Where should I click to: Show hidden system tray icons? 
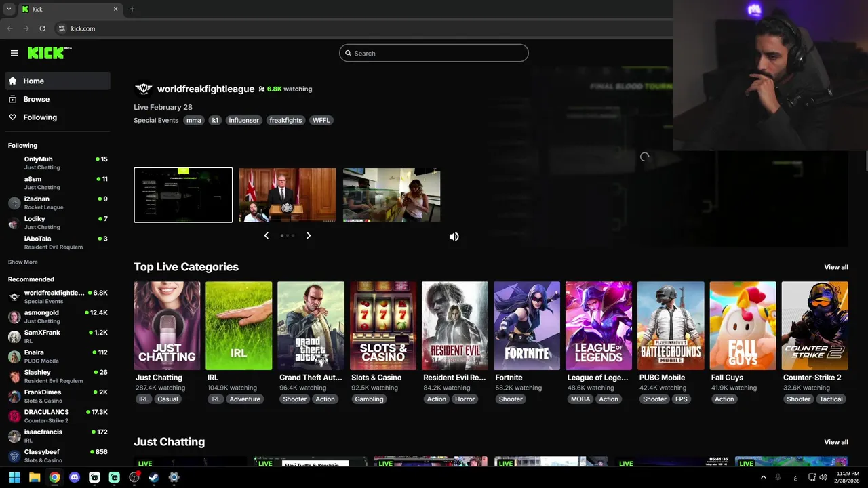pyautogui.click(x=764, y=477)
